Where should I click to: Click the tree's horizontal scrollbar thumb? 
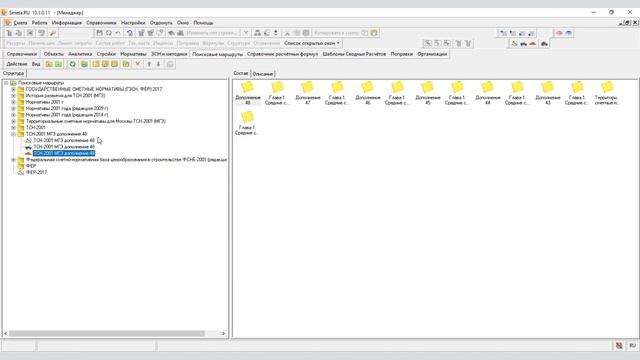(x=107, y=333)
